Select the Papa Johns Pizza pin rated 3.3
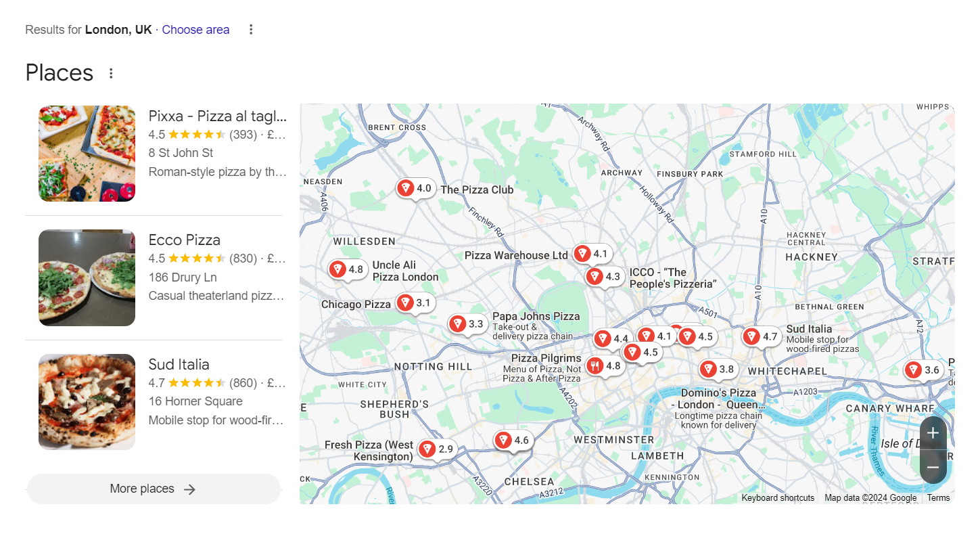The image size is (980, 536). coord(468,323)
